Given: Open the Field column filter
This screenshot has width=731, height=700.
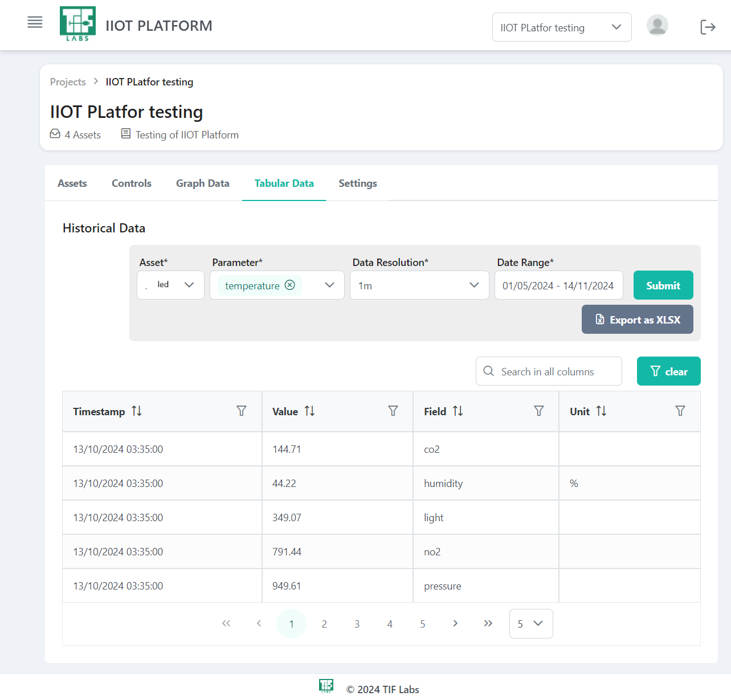Looking at the screenshot, I should click(x=539, y=411).
